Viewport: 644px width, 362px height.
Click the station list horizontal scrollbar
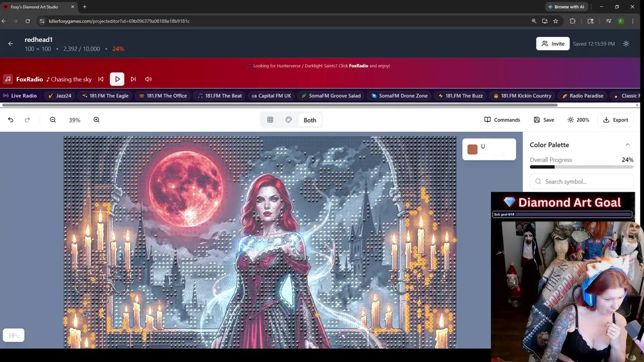pyautogui.click(x=280, y=105)
